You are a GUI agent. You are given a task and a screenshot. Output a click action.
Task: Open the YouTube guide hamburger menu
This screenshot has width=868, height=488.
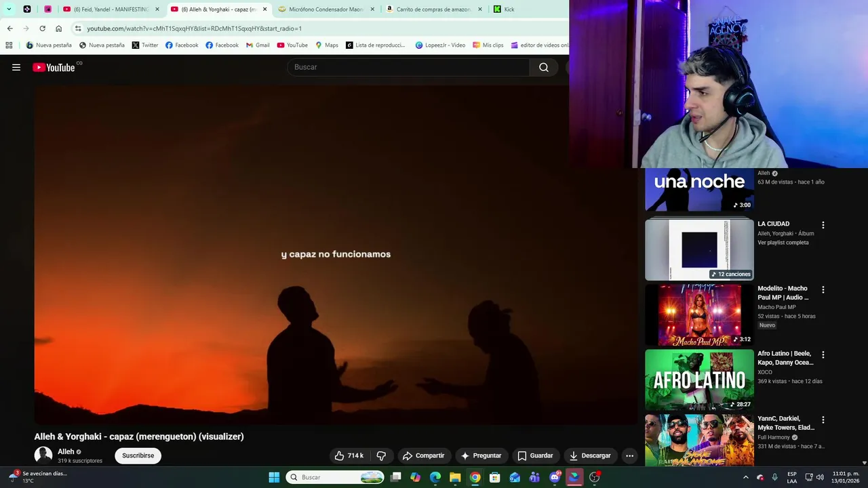coord(16,67)
